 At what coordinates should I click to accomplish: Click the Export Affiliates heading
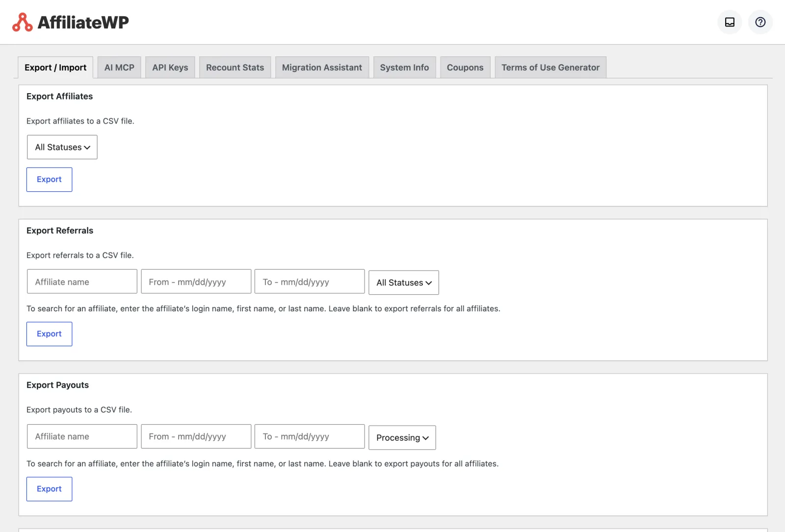(x=60, y=97)
